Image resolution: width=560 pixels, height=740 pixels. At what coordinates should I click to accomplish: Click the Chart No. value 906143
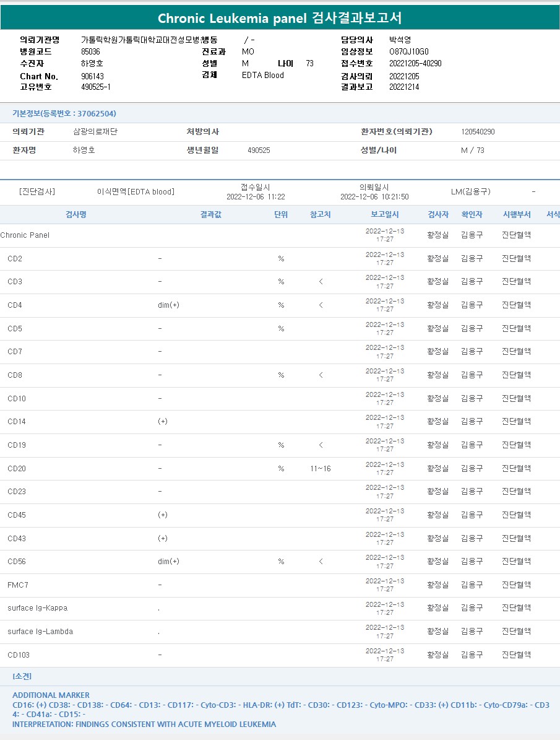tap(92, 76)
